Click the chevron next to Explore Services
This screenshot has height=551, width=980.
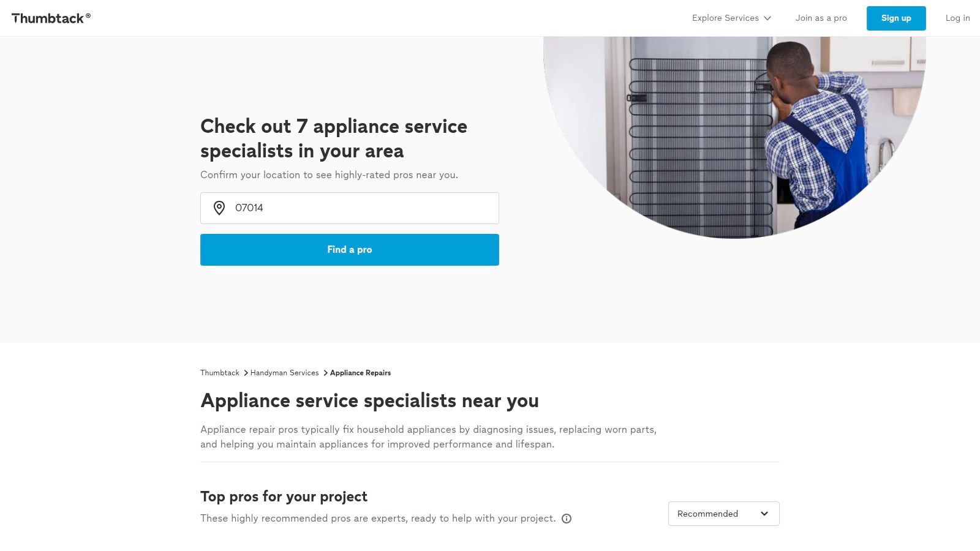pos(767,18)
